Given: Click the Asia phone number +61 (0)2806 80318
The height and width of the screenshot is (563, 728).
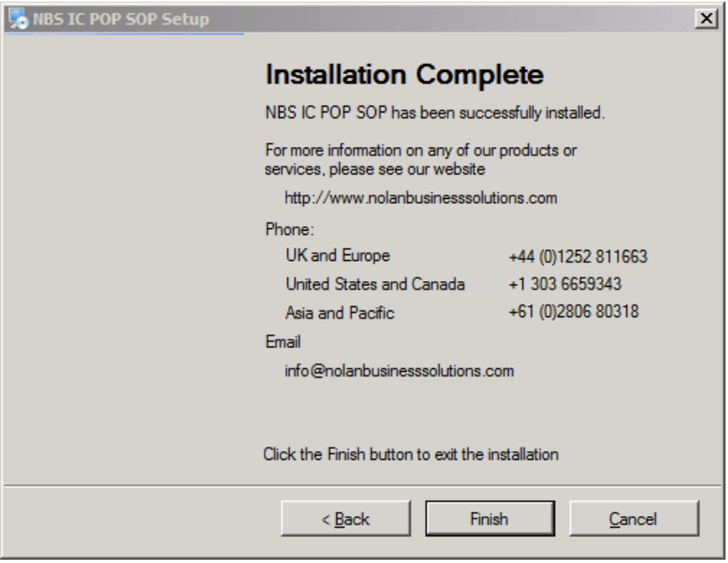Looking at the screenshot, I should tap(573, 312).
